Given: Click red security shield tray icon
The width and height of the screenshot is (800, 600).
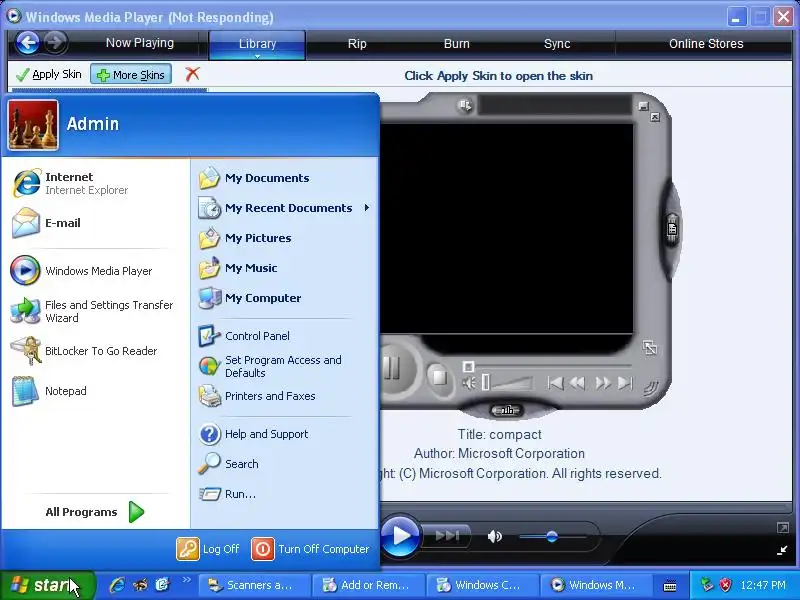Looking at the screenshot, I should coord(725,585).
